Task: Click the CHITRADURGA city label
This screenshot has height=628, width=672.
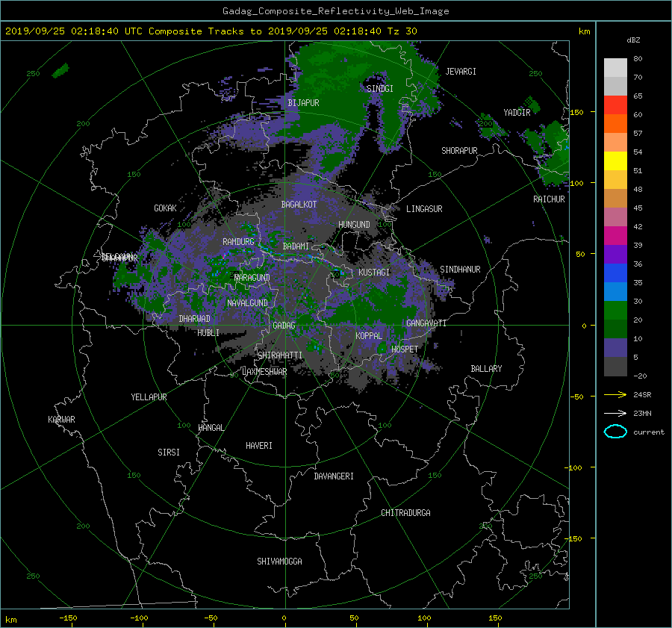Action: (x=406, y=513)
